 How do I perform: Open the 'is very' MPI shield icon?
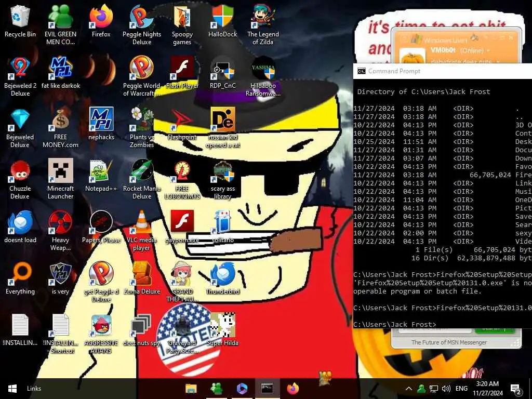coord(60,278)
